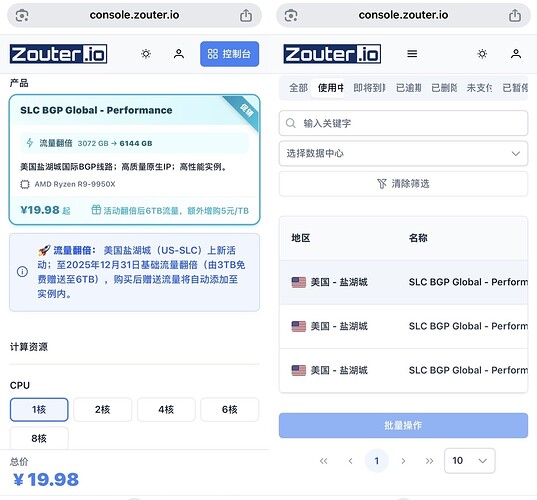Select the 4核 CPU option
This screenshot has width=537, height=500.
166,409
